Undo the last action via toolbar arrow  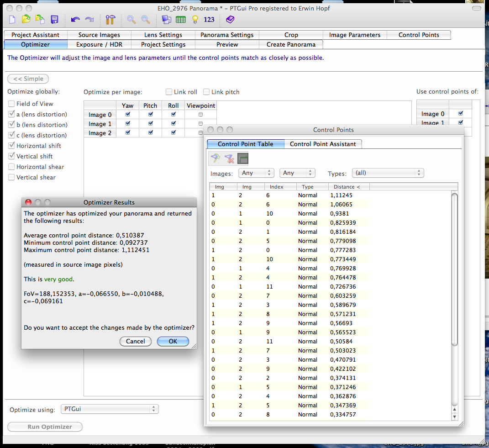coord(75,20)
